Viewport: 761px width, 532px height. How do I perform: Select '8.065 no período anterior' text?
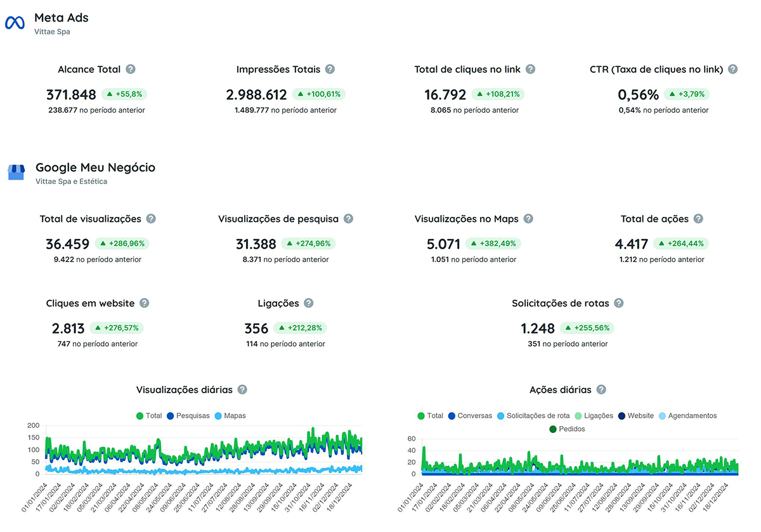[474, 110]
